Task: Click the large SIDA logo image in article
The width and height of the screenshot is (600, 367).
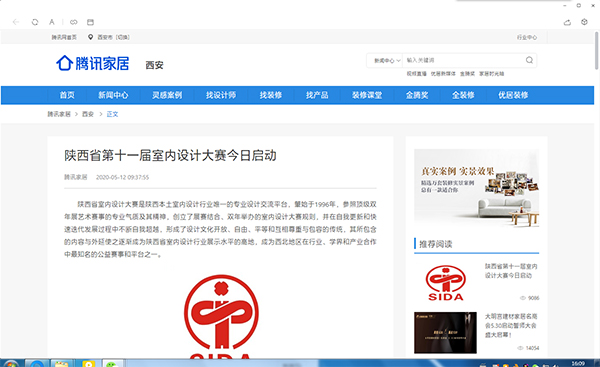Action: 221,316
